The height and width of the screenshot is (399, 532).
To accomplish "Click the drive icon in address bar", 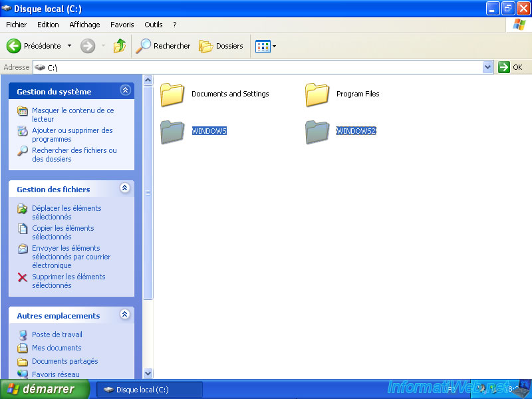I will (x=40, y=67).
